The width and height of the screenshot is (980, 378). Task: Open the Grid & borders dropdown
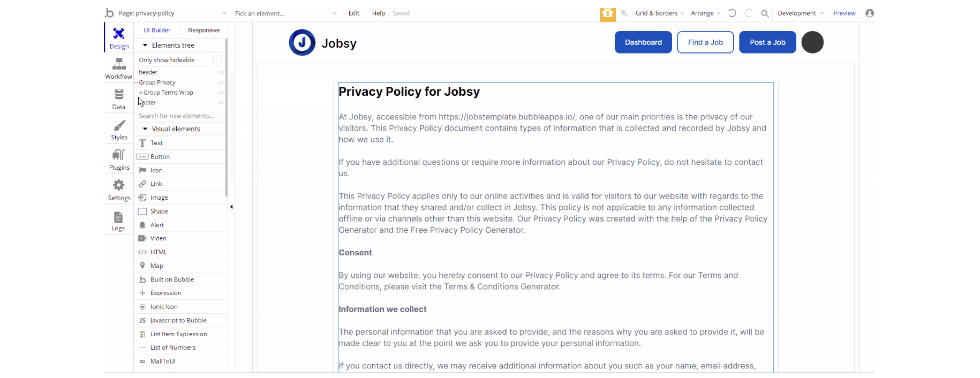click(659, 13)
